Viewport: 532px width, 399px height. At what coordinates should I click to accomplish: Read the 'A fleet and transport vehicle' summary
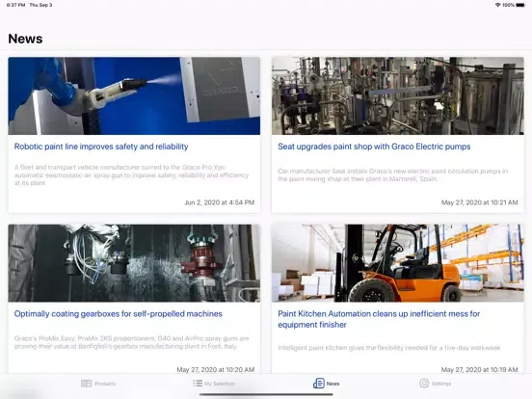[x=131, y=175]
